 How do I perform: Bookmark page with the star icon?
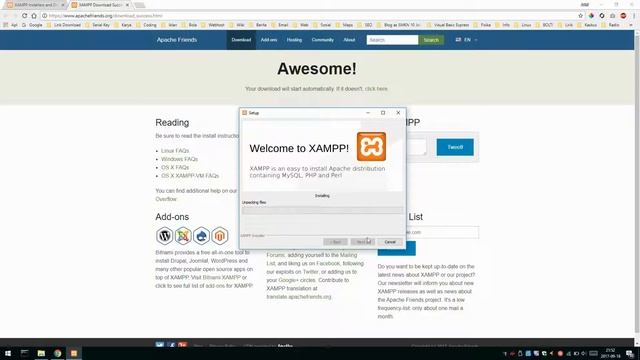(580, 16)
